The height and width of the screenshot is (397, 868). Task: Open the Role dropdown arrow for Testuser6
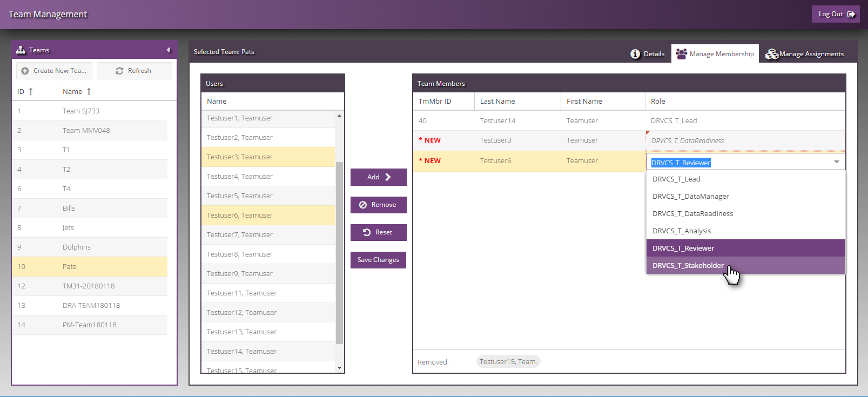pyautogui.click(x=836, y=162)
